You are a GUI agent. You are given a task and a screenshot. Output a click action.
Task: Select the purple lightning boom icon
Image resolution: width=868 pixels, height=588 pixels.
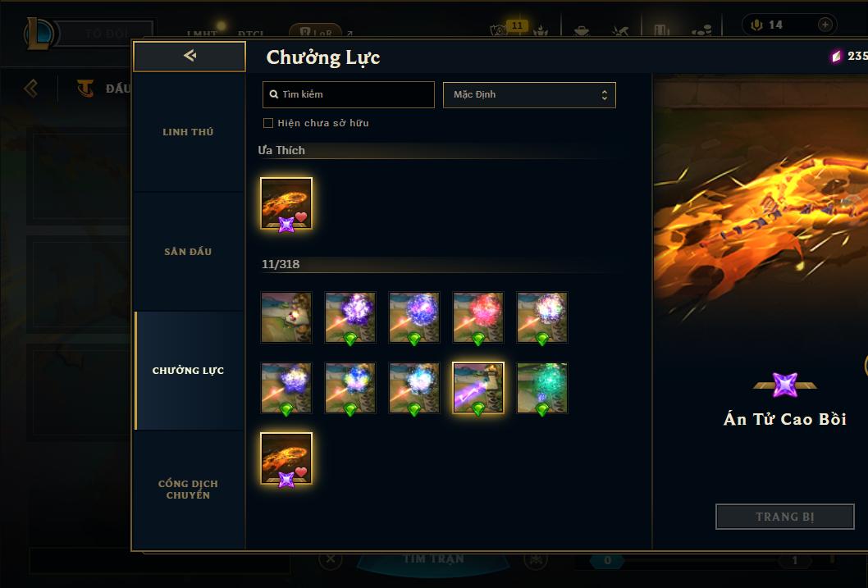[478, 388]
